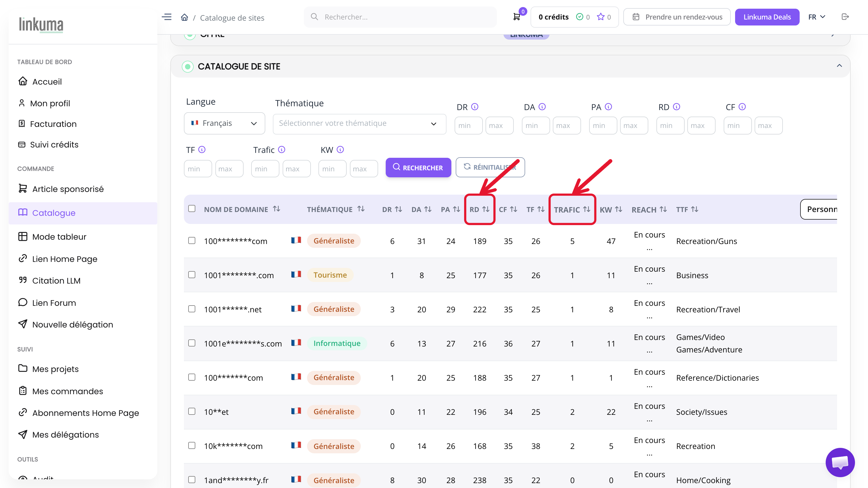Open Linkuma Deals

tap(767, 17)
